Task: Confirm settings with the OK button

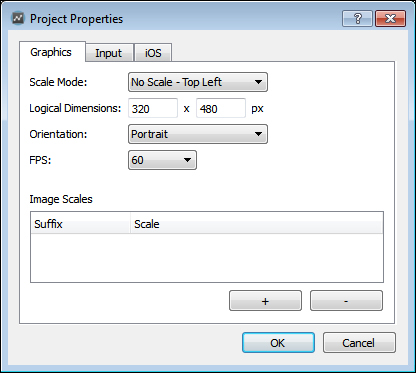Action: point(278,343)
